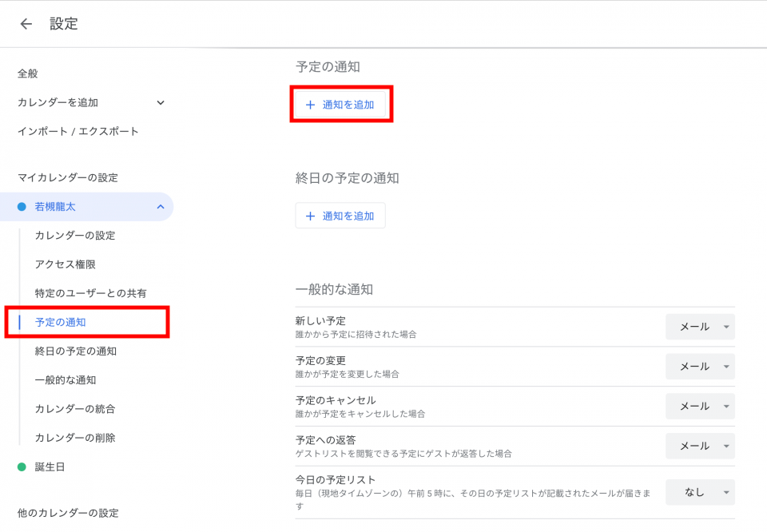Open the 新しい予定 notification dropdown
The height and width of the screenshot is (532, 767).
700,327
